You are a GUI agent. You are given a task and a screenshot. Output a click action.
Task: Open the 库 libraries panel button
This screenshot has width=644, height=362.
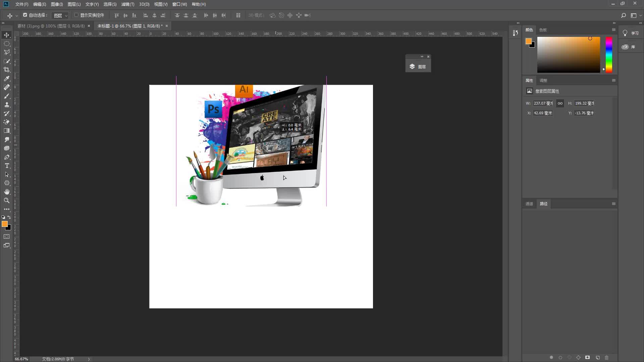[x=631, y=47]
